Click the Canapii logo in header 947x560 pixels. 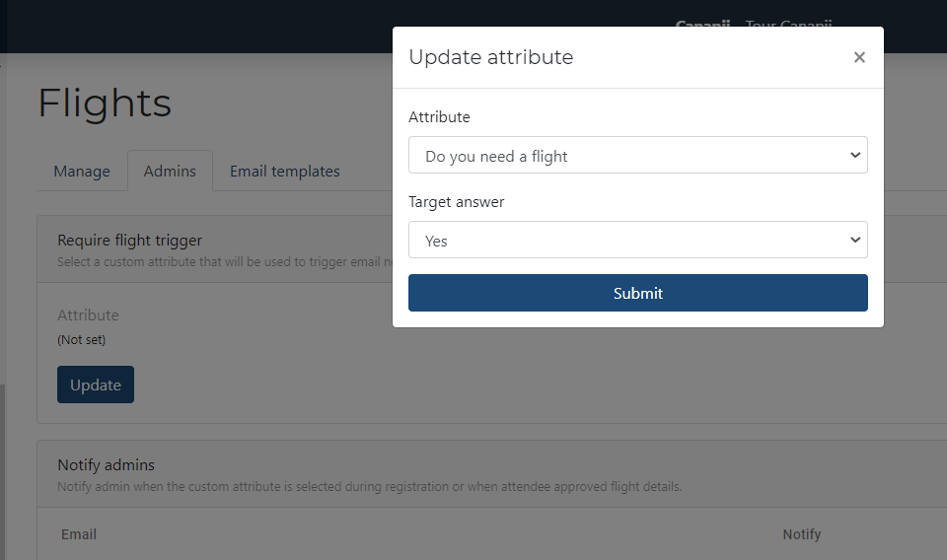click(701, 25)
